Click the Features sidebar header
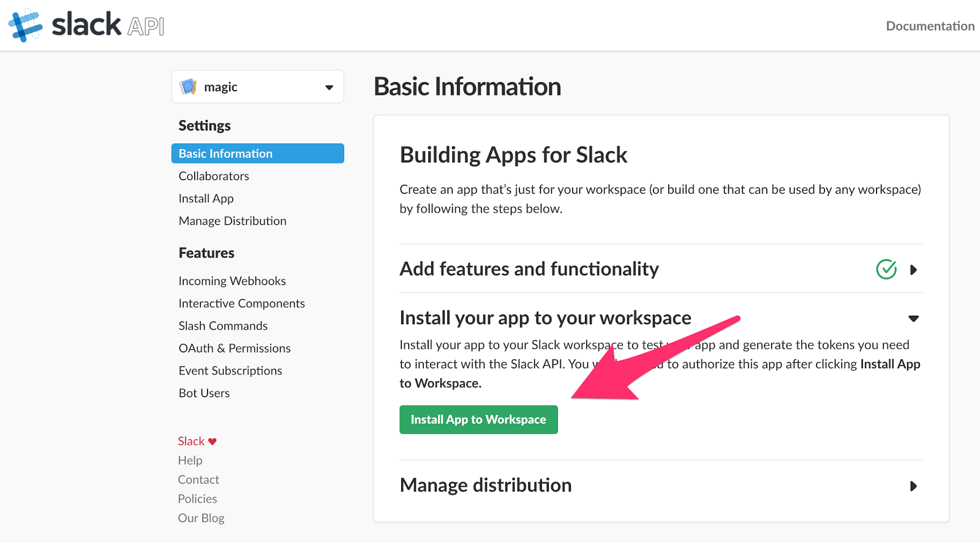This screenshot has width=980, height=543. click(206, 253)
